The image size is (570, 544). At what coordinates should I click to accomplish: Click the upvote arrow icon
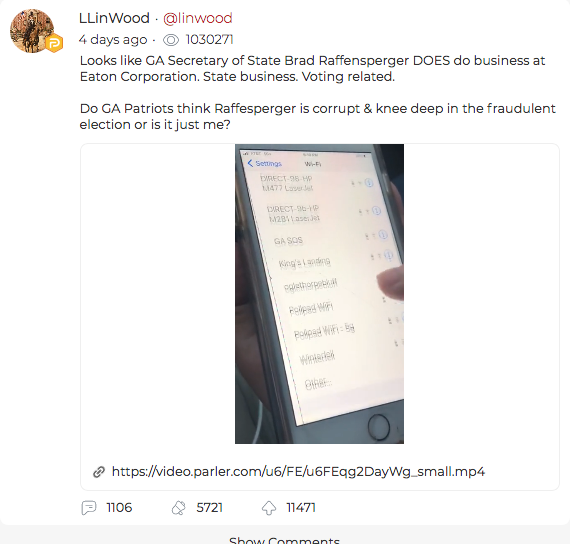(269, 508)
